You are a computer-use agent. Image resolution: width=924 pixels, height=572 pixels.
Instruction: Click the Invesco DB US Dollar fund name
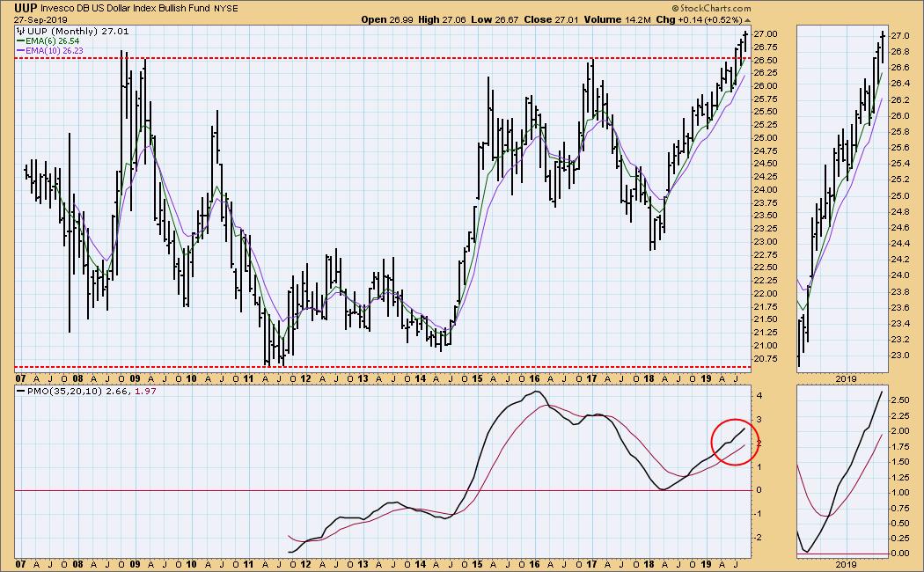tap(140, 7)
